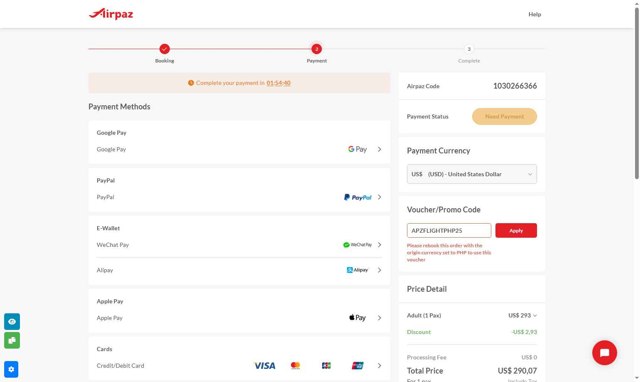Click Total Price amount US$ 290,07

[x=517, y=371]
